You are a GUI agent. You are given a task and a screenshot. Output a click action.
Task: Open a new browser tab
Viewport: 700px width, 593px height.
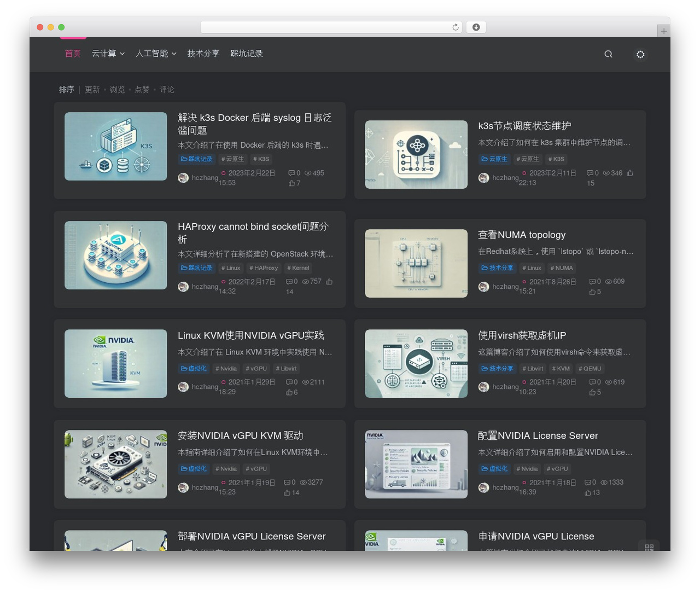point(663,31)
